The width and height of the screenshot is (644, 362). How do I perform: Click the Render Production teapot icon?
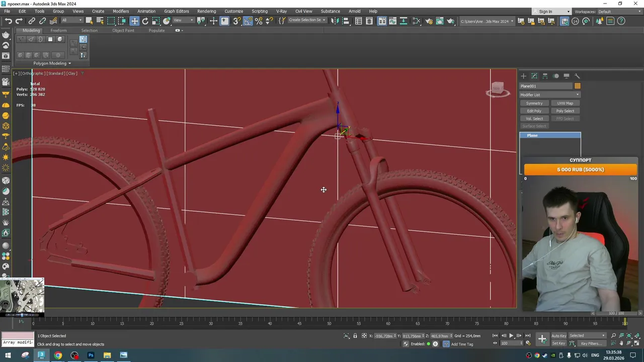click(451, 21)
